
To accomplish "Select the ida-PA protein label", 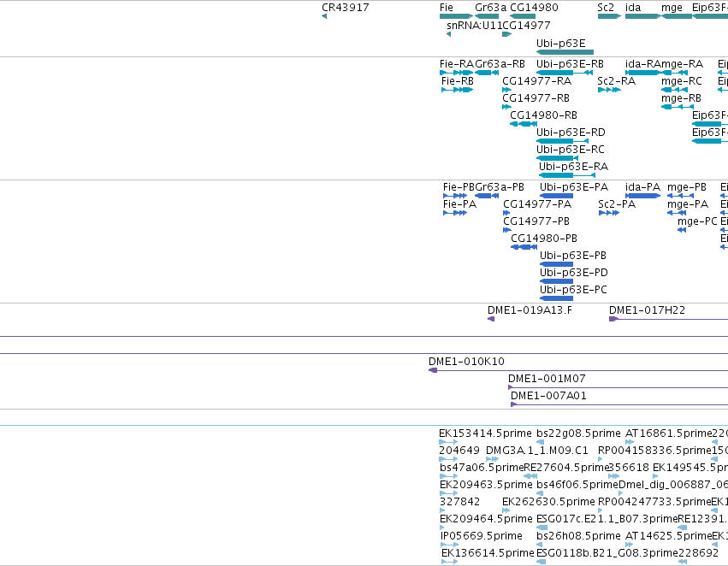I will pos(642,187).
